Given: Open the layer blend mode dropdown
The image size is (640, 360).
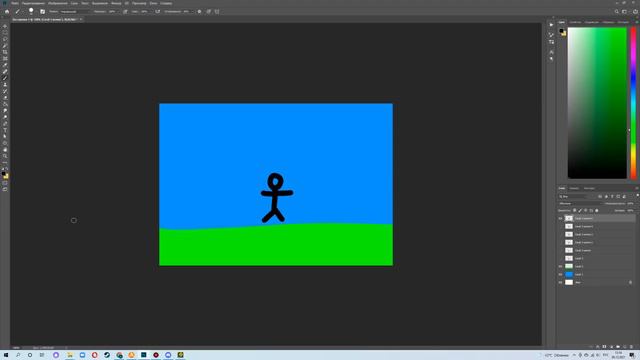Looking at the screenshot, I should [580, 203].
